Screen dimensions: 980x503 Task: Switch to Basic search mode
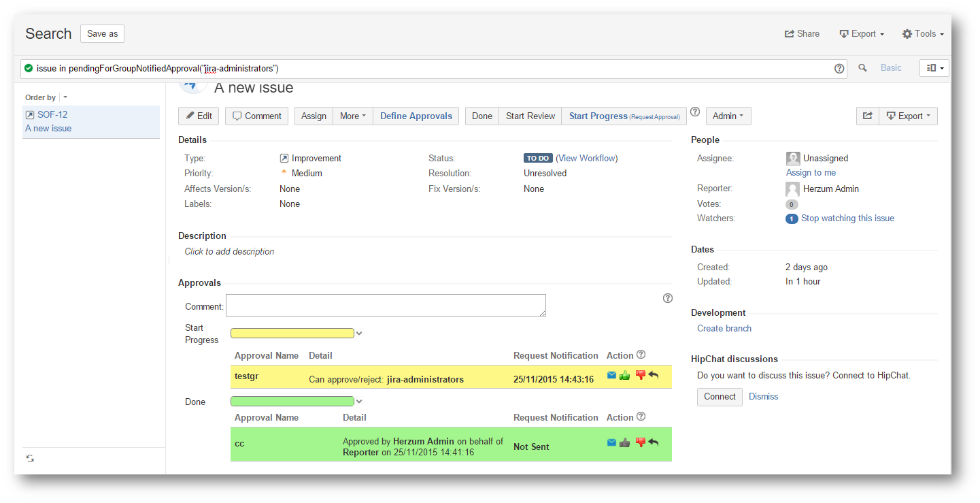[891, 68]
